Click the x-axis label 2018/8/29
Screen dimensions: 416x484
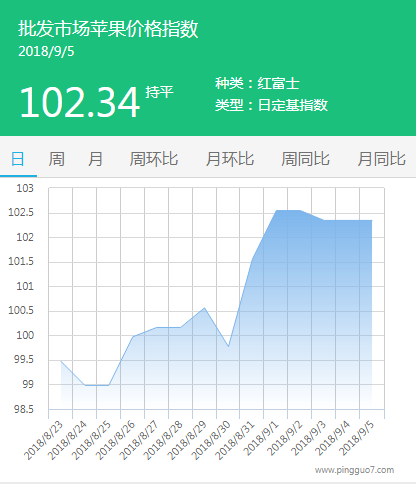point(187,440)
